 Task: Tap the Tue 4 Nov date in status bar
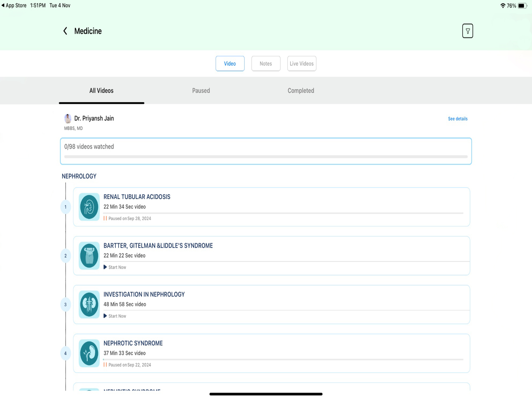[x=60, y=6]
